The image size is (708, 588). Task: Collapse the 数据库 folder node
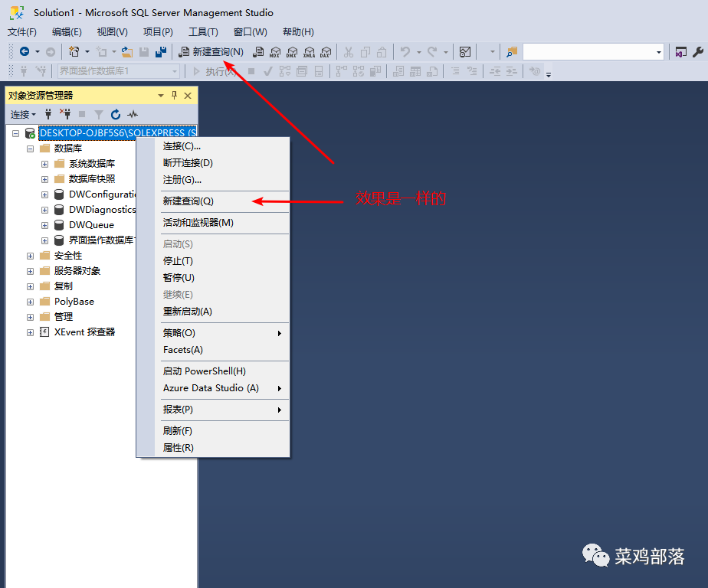pos(30,149)
